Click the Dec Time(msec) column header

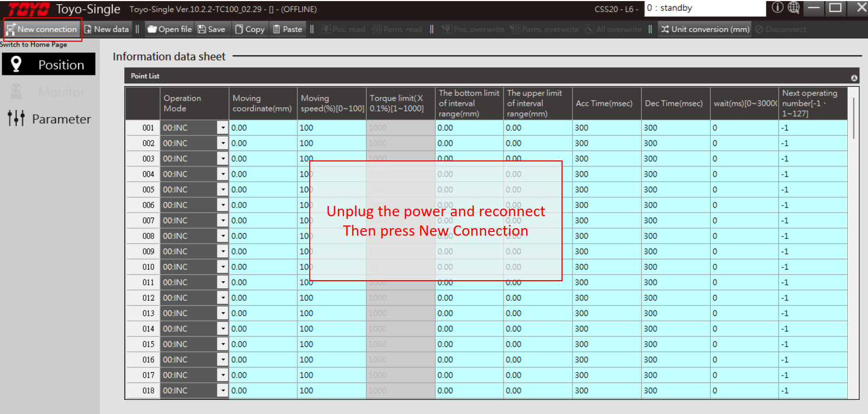pos(675,104)
